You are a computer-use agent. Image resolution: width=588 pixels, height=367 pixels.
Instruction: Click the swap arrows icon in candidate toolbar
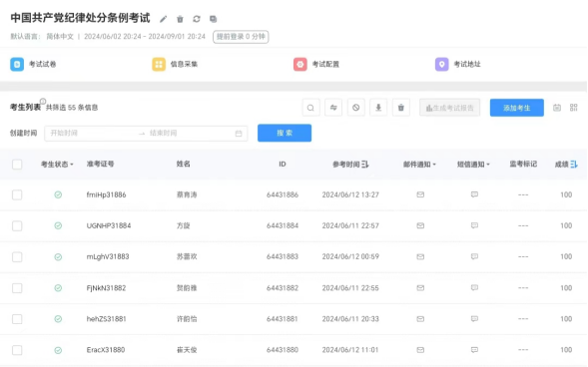(333, 108)
